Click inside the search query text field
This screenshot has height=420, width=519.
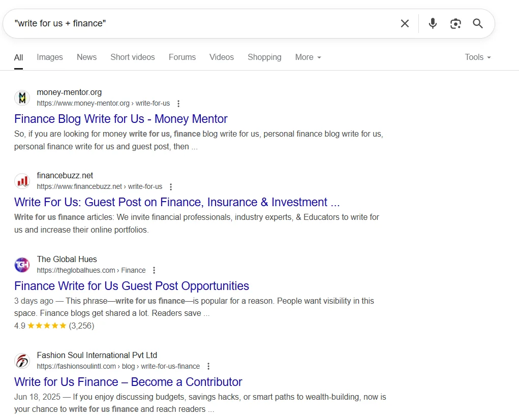tap(203, 23)
